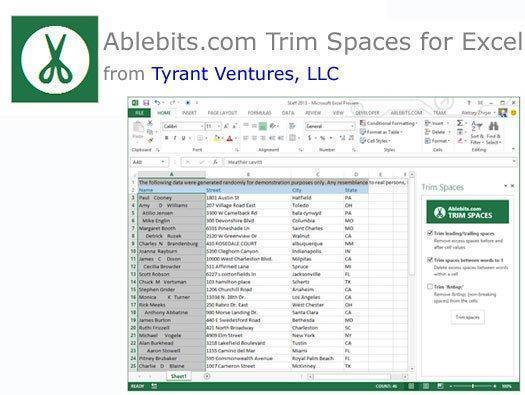
Task: Click the Decrease Font Size icon
Action: pos(235,126)
